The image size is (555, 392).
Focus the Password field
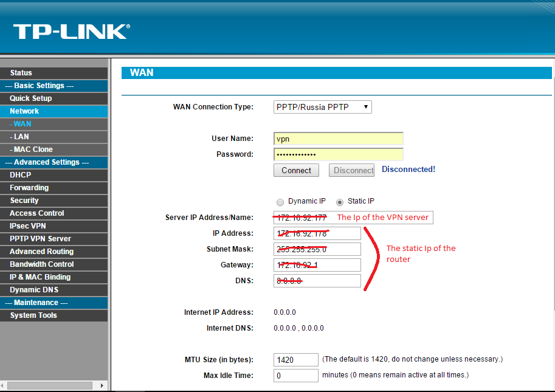point(338,154)
